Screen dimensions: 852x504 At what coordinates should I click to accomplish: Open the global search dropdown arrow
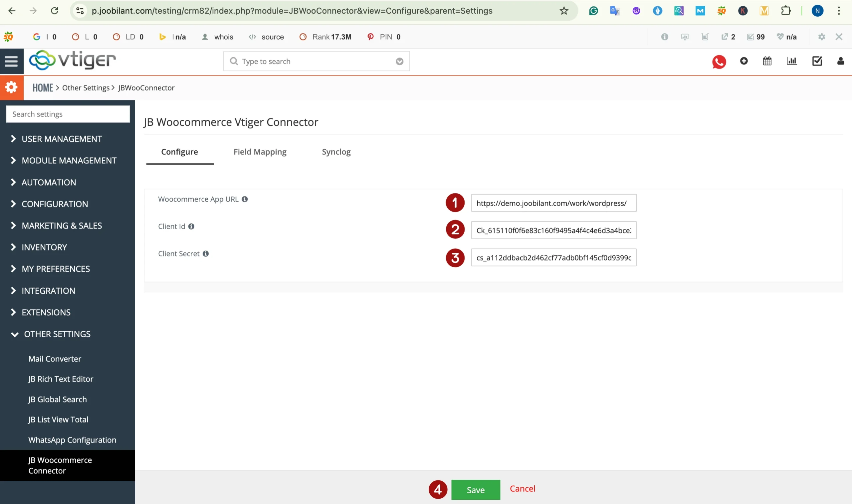[x=399, y=62]
